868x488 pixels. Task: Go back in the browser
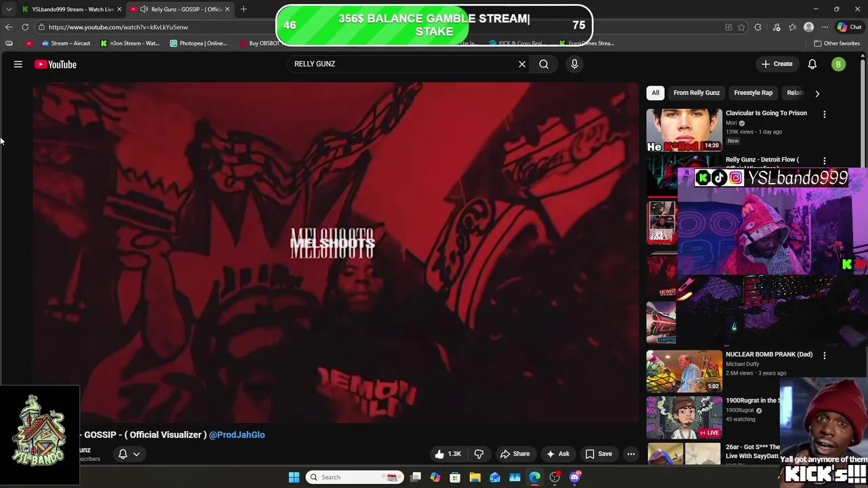point(8,27)
